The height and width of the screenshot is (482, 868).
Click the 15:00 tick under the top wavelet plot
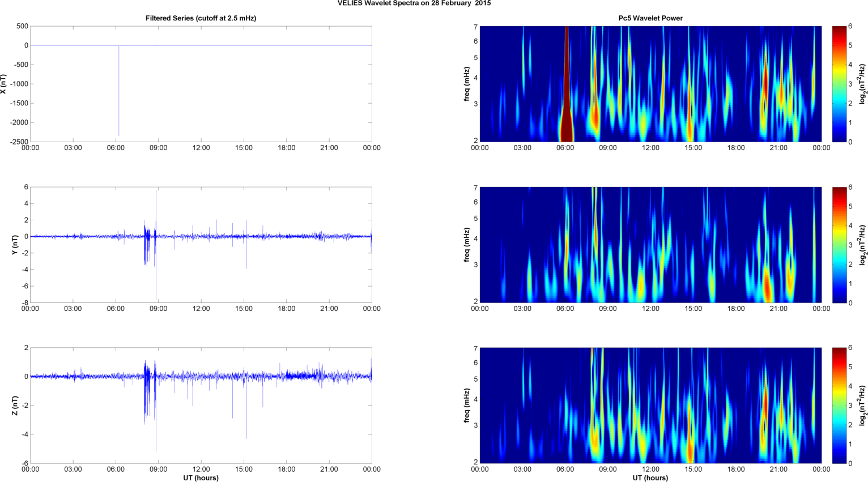(693, 148)
